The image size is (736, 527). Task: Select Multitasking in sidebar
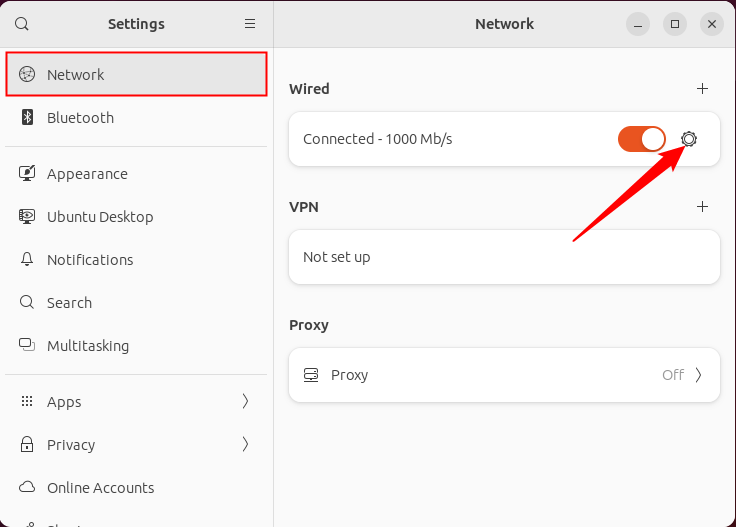coord(88,346)
